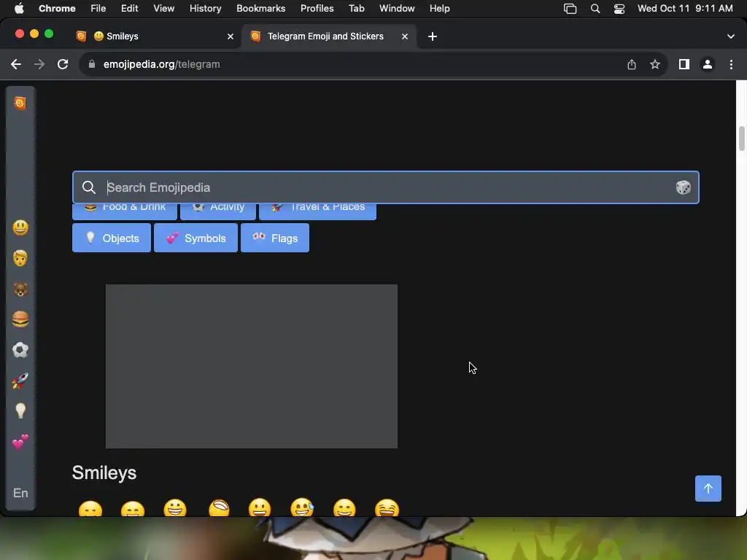The image size is (747, 560).
Task: Click the Smileys section heading
Action: click(x=104, y=472)
